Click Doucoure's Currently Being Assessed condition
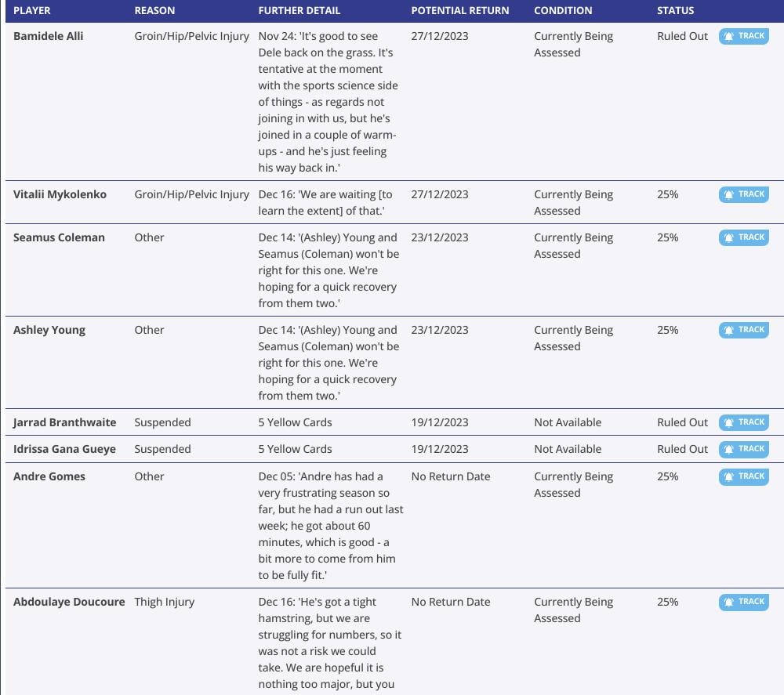Screen dimensions: 784x695 [574, 610]
